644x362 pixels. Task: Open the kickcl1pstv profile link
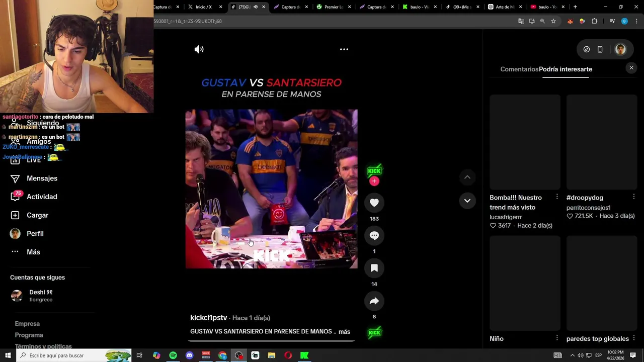point(208,318)
